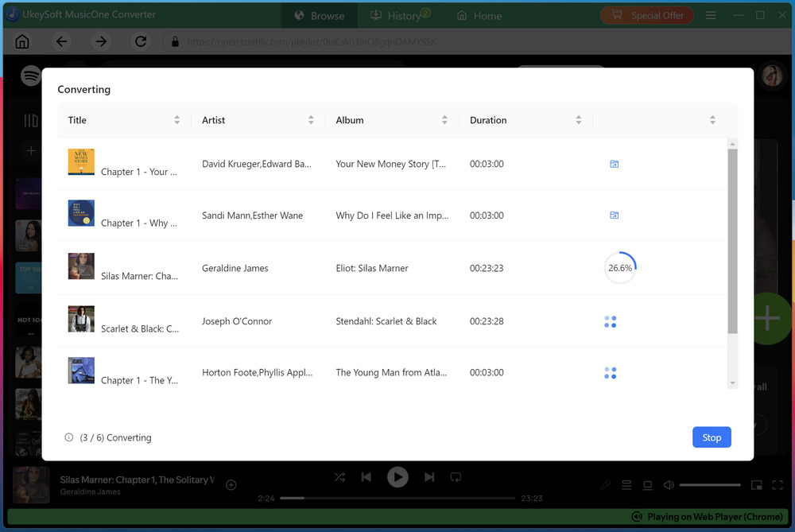This screenshot has width=795, height=532.
Task: Open output folder for Your New Money Story row
Action: tap(614, 164)
